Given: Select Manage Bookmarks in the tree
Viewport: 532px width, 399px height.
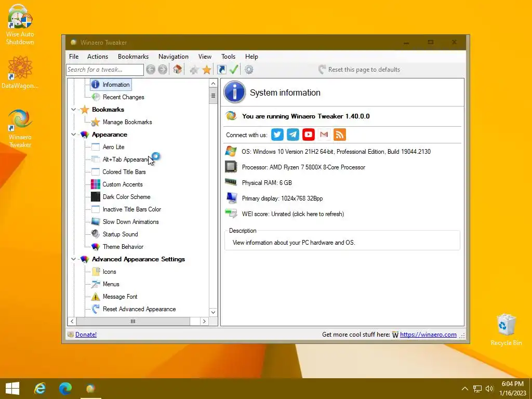Looking at the screenshot, I should click(127, 122).
